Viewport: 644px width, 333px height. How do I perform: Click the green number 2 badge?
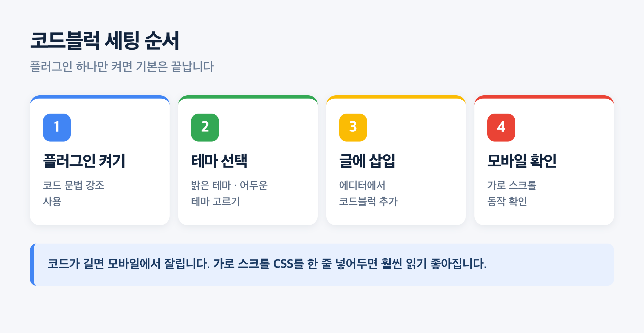coord(205,128)
